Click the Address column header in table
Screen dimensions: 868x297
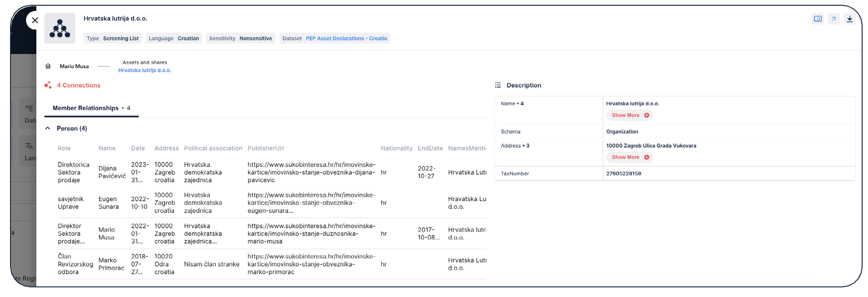(x=166, y=148)
